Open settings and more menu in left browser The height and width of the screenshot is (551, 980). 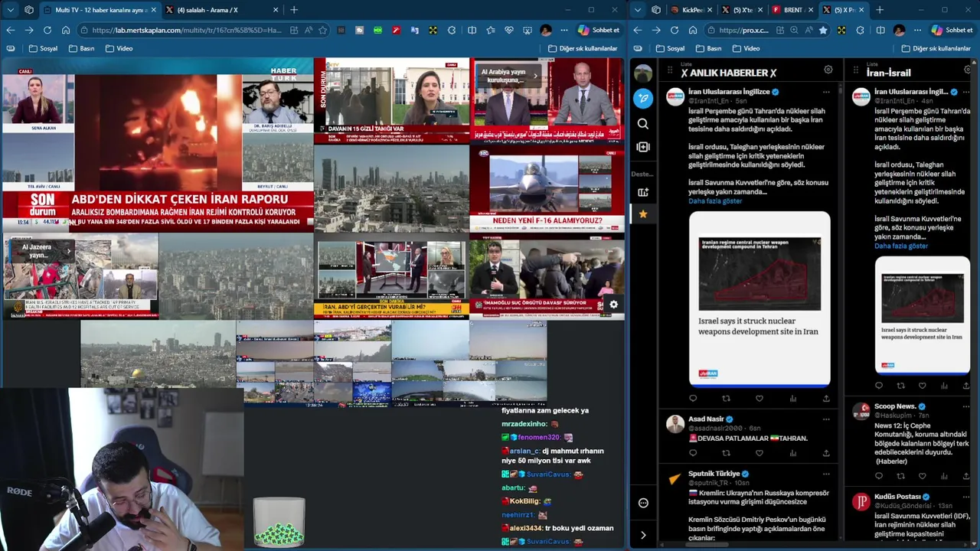[564, 30]
